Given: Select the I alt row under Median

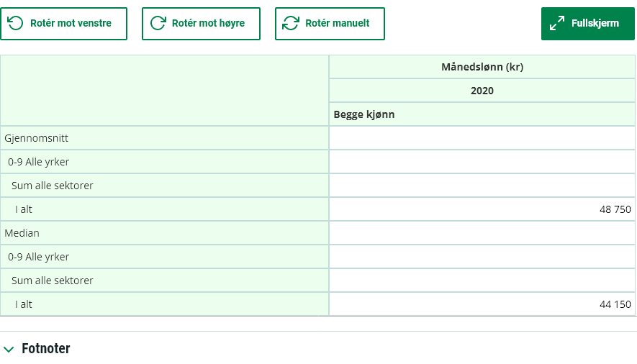Looking at the screenshot, I should click(24, 304).
